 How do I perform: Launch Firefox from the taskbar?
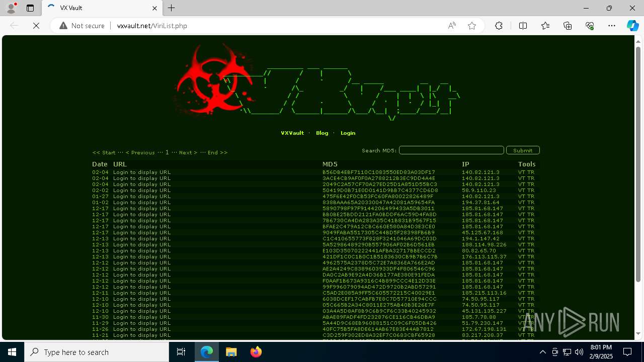256,352
